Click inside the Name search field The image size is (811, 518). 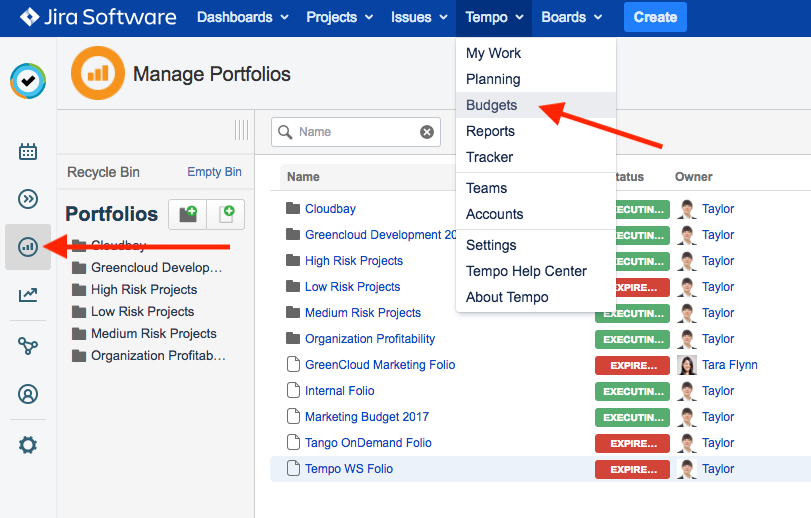pos(355,132)
